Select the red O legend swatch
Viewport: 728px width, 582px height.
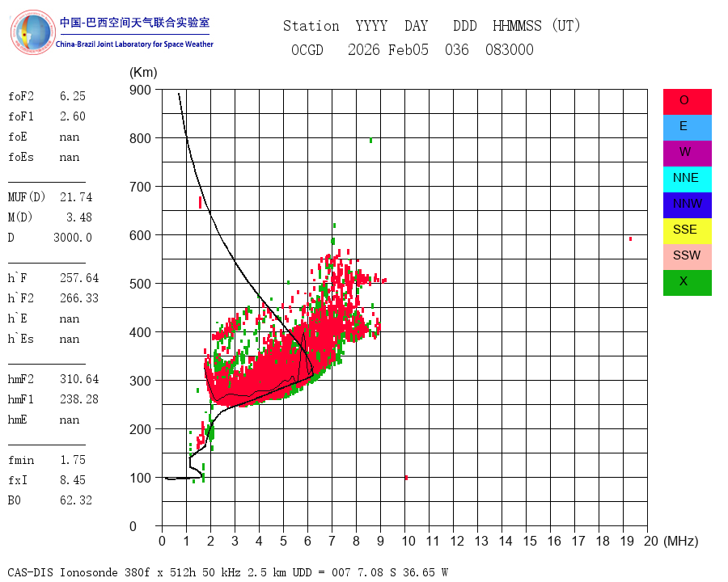coord(687,102)
